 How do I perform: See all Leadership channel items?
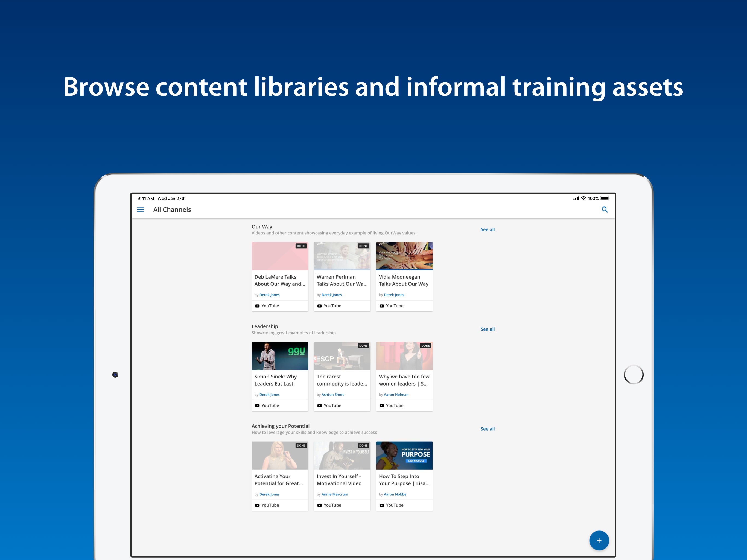487,329
